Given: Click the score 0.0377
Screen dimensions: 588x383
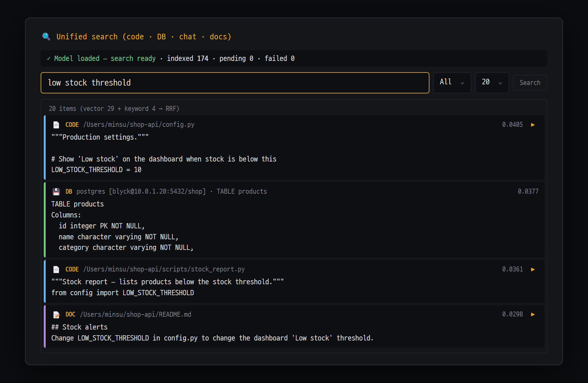Looking at the screenshot, I should [x=528, y=191].
